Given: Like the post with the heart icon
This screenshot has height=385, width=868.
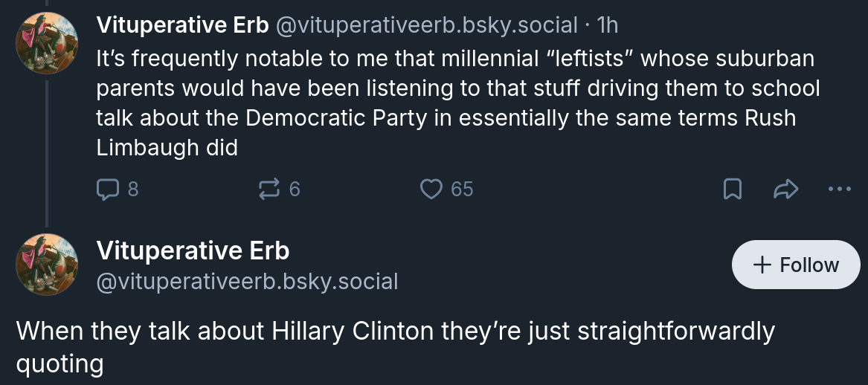Looking at the screenshot, I should (432, 190).
